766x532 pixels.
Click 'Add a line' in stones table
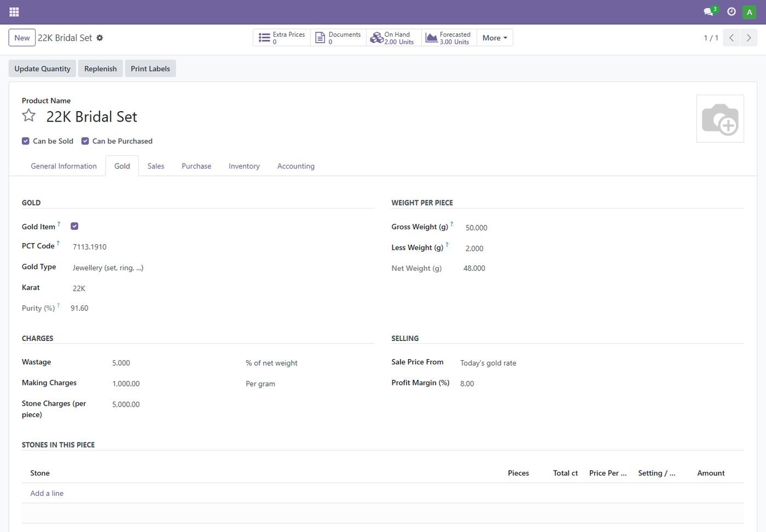pyautogui.click(x=47, y=493)
